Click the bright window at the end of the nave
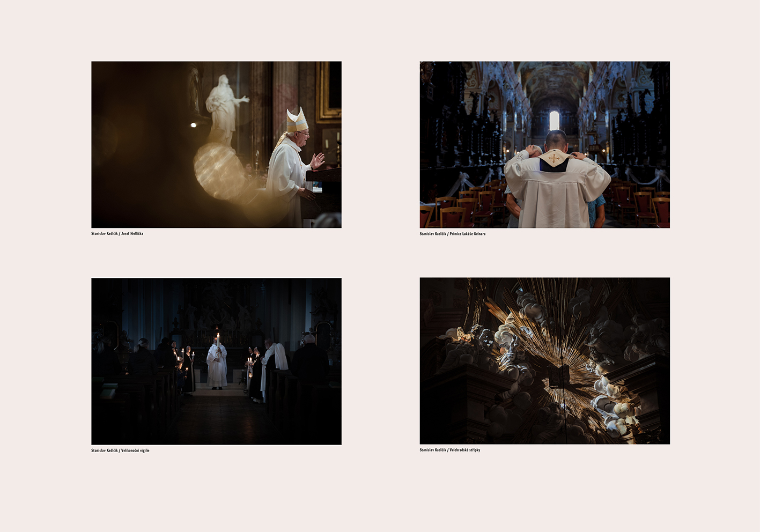Image resolution: width=760 pixels, height=532 pixels. (554, 120)
